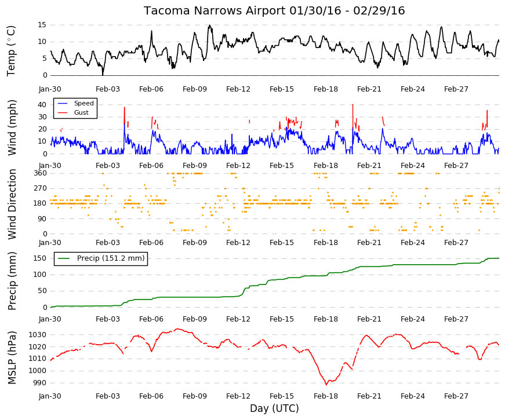Click Feb-21 tick under the wind speed plot

coord(369,166)
